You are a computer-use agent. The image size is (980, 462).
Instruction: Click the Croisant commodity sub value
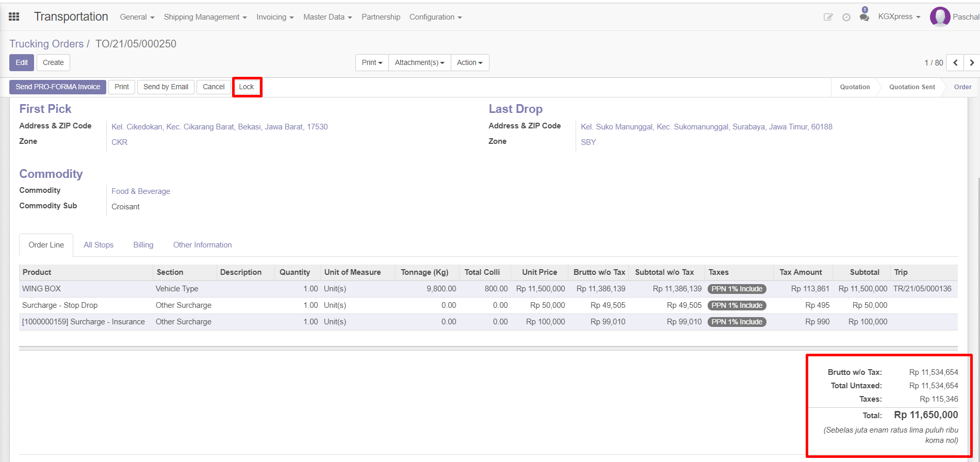(126, 207)
